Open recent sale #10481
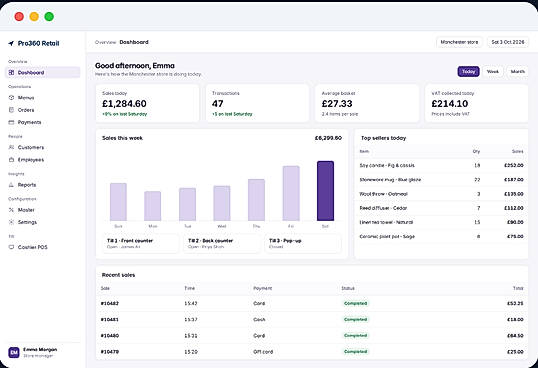This screenshot has height=368, width=538. point(312,320)
